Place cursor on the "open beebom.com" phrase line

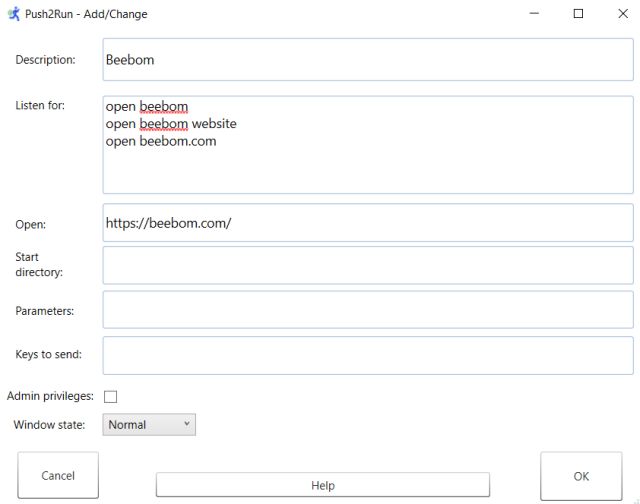161,141
